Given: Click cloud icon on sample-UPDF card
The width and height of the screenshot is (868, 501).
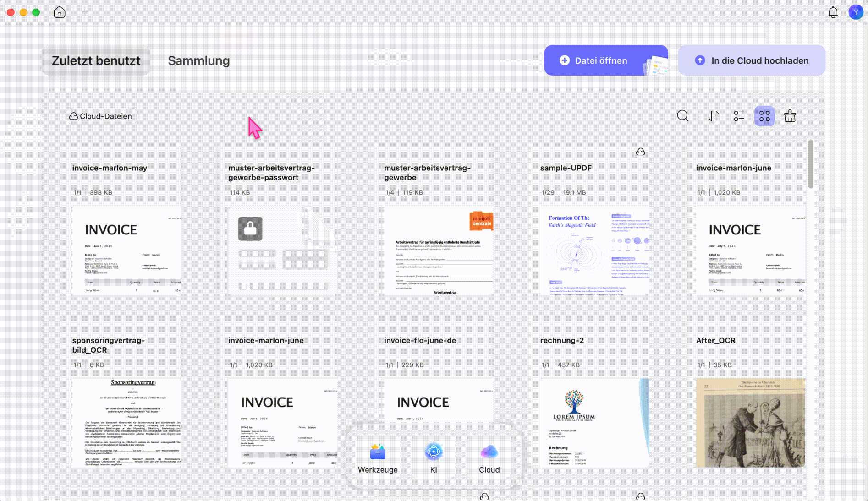Looking at the screenshot, I should tap(641, 152).
